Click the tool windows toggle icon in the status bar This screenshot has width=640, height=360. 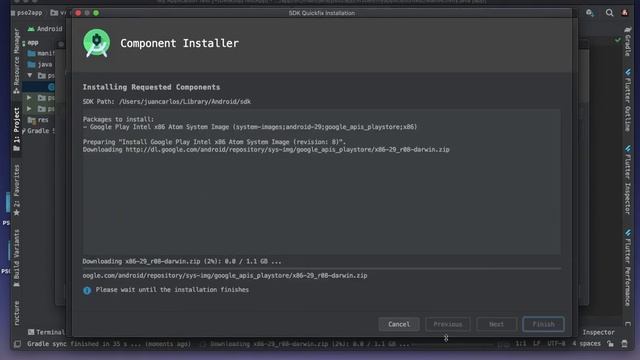(x=17, y=344)
